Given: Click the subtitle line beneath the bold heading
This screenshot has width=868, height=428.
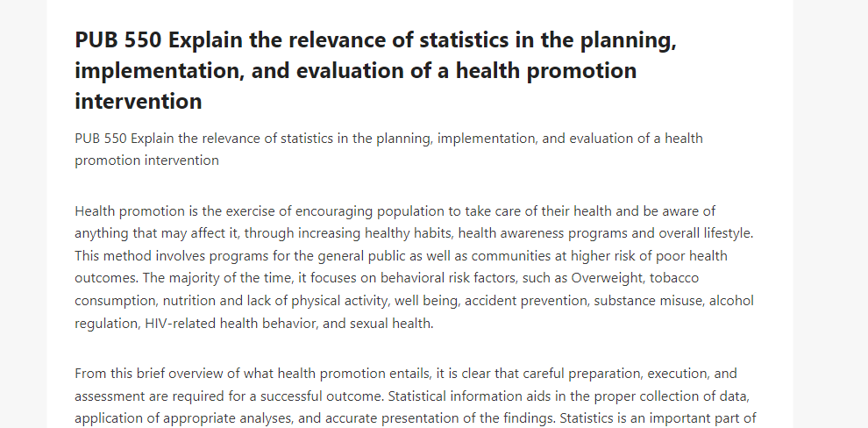Looking at the screenshot, I should click(388, 149).
